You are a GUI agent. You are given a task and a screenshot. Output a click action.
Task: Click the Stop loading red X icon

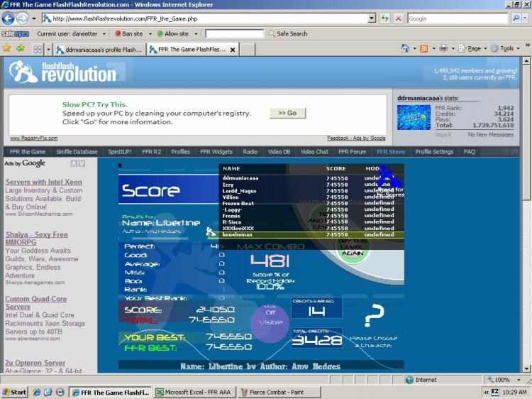[x=399, y=18]
